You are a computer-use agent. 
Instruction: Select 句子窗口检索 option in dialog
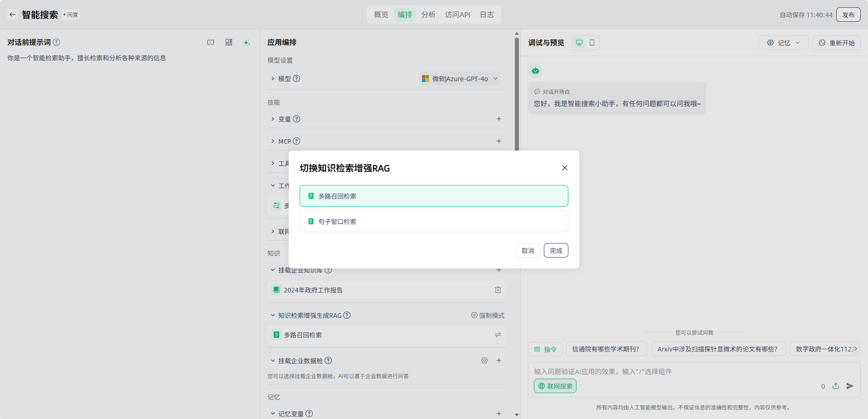(x=434, y=221)
